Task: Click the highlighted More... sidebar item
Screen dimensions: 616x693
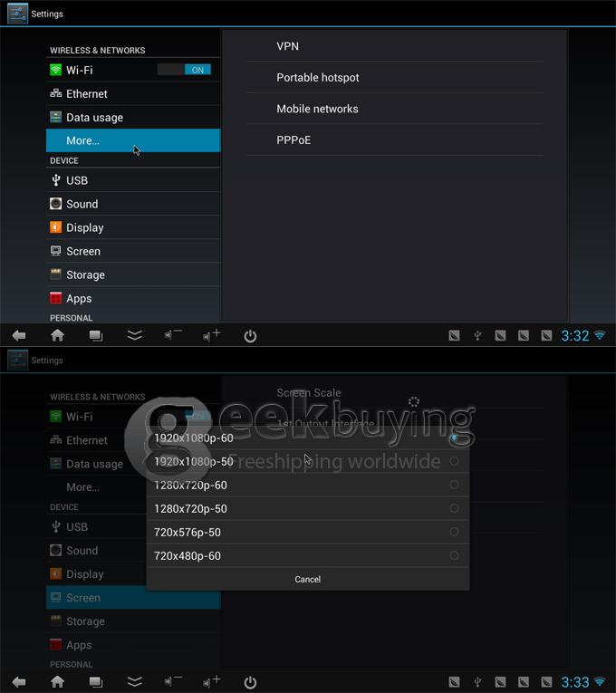Action: click(x=132, y=140)
